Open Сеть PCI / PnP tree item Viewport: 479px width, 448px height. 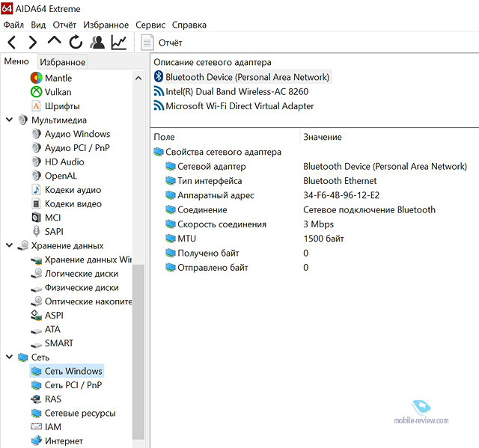pyautogui.click(x=73, y=385)
